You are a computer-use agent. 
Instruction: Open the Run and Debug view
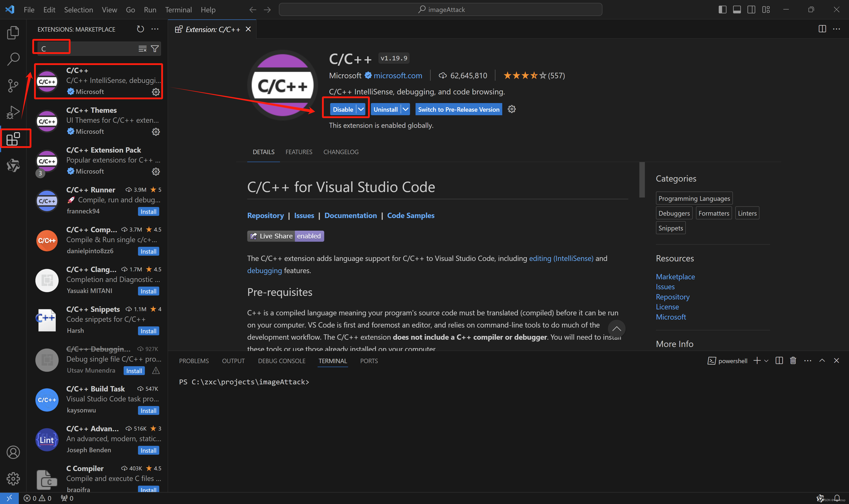tap(13, 112)
